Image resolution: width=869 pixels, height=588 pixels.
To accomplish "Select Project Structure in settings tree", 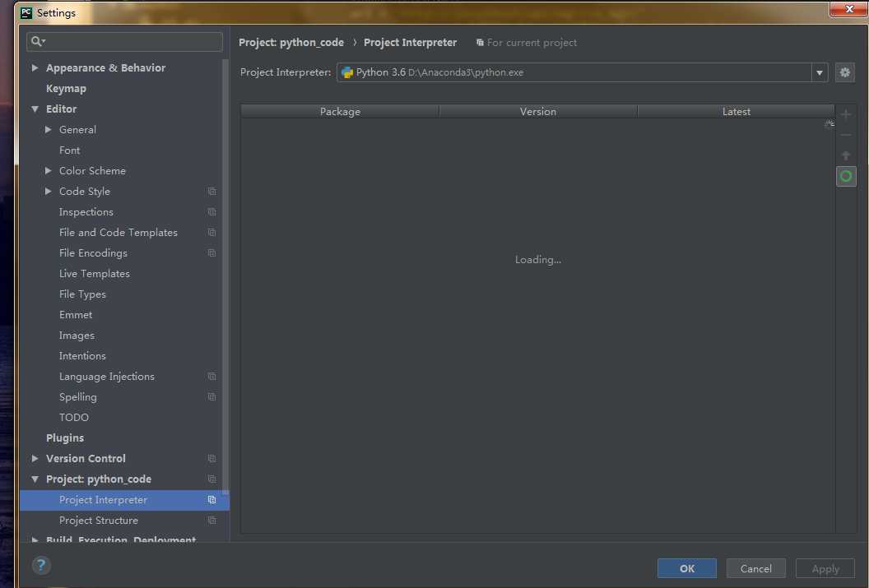I will (99, 521).
